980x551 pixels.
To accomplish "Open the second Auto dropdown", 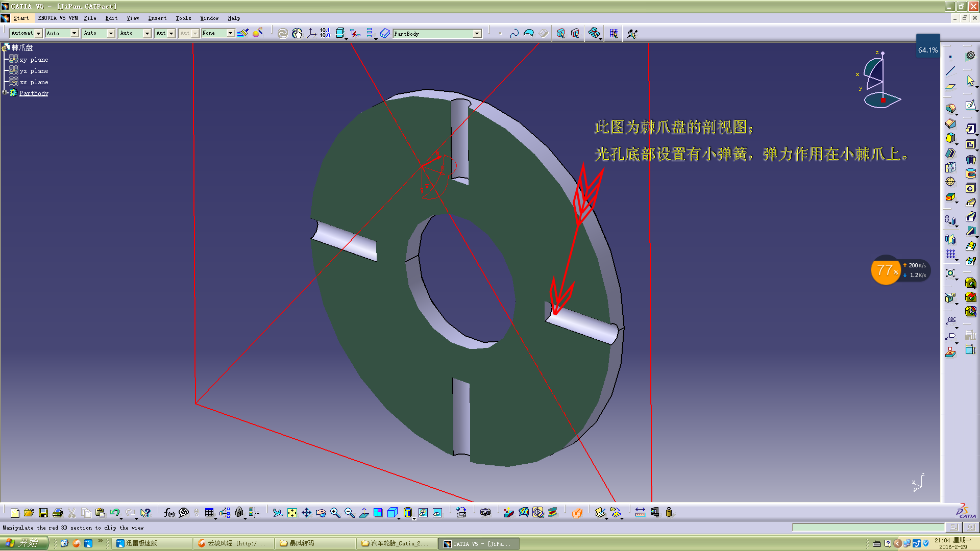I will 74,33.
